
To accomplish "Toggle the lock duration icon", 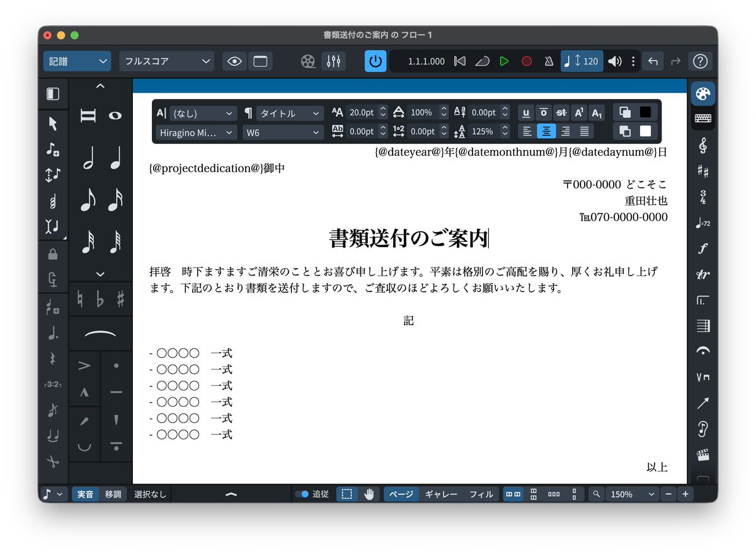I will click(x=53, y=254).
